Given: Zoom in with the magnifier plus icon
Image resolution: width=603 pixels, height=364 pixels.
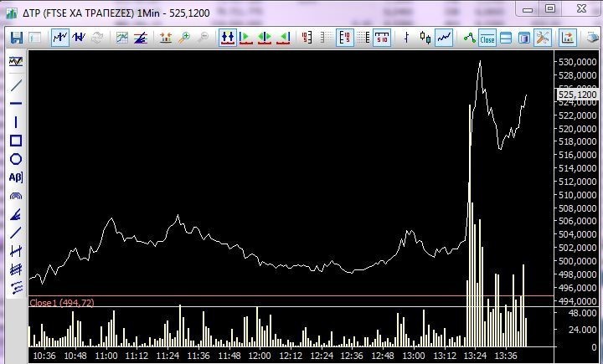Looking at the screenshot, I should [x=184, y=38].
